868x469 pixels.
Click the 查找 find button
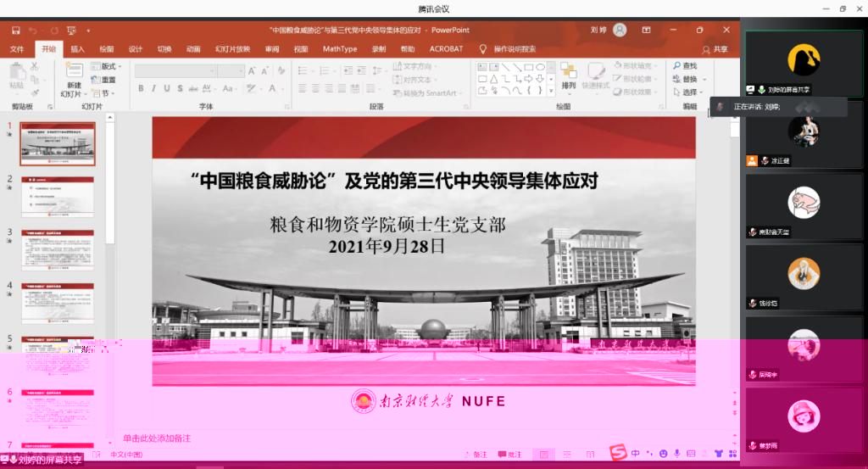pos(686,66)
